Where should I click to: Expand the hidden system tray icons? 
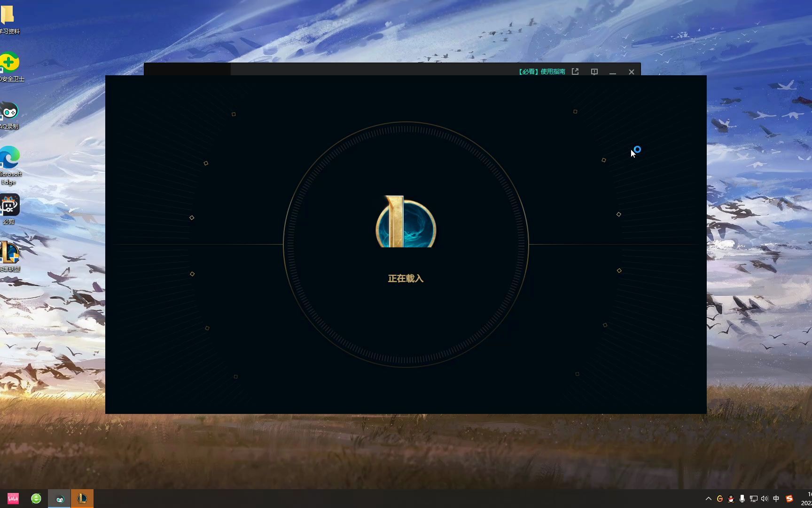pyautogui.click(x=709, y=499)
